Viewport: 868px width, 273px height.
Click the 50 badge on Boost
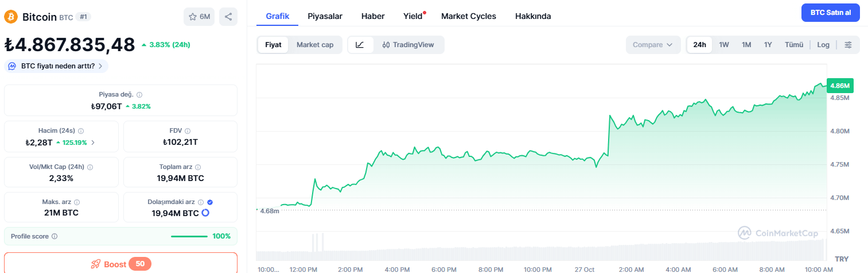[140, 264]
